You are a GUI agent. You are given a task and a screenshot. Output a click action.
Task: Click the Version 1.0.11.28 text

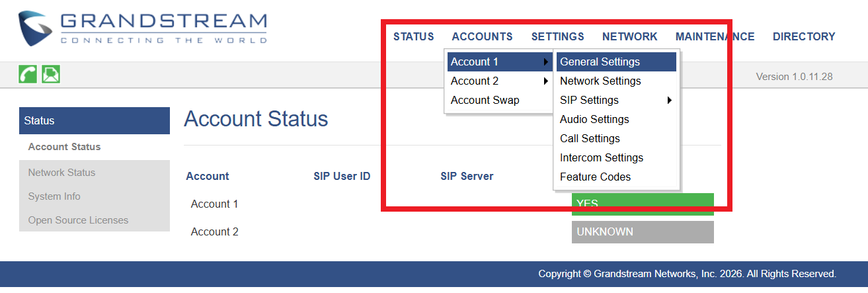[794, 77]
